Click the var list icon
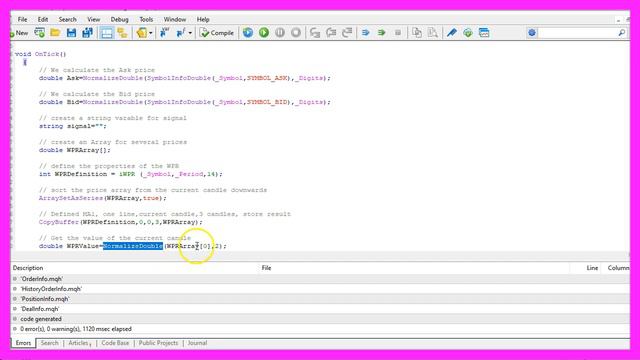The image size is (640, 360). tap(164, 33)
